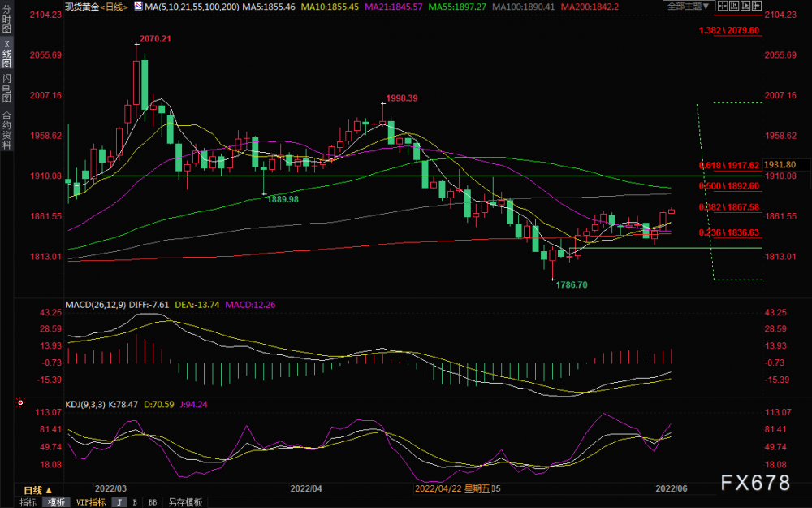
Task: Click the playback toolbar icon at top right
Action: click(x=745, y=6)
